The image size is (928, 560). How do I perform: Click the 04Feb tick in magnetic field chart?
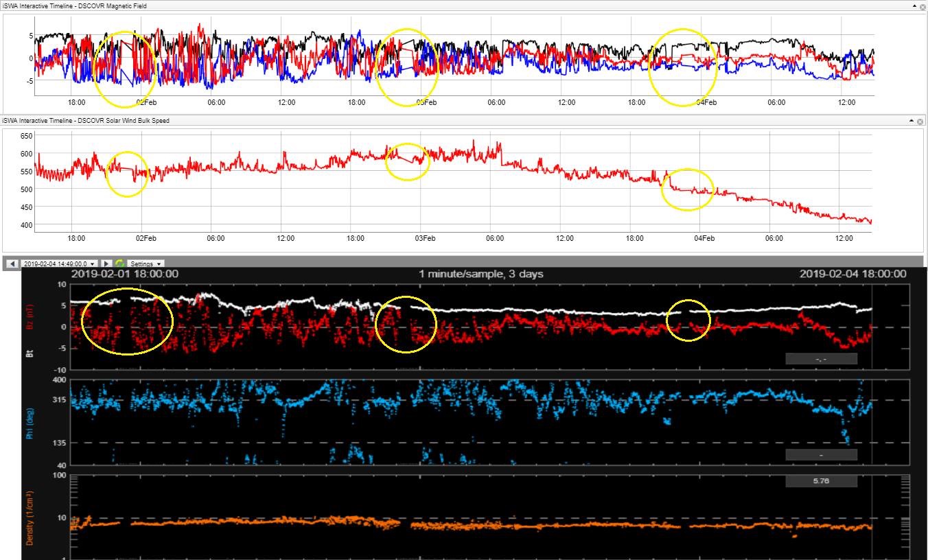pyautogui.click(x=706, y=102)
